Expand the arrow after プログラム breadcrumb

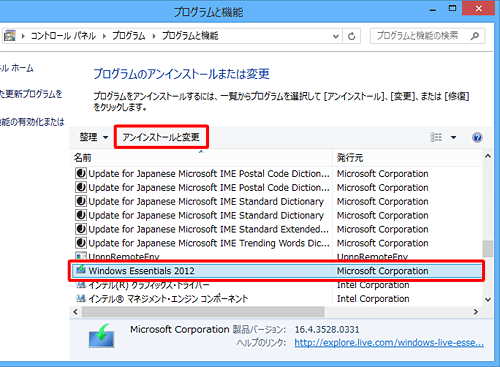(x=154, y=36)
